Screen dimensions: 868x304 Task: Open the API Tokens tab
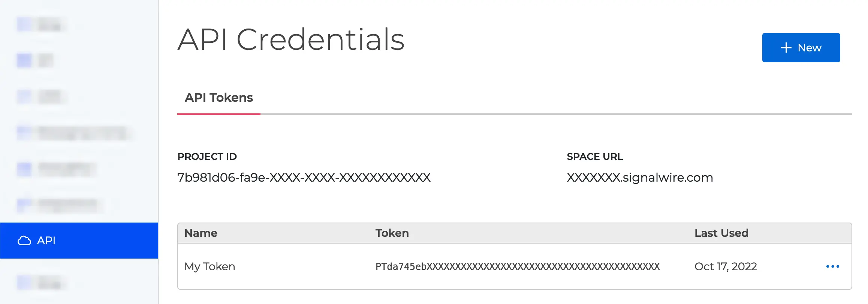pos(218,98)
